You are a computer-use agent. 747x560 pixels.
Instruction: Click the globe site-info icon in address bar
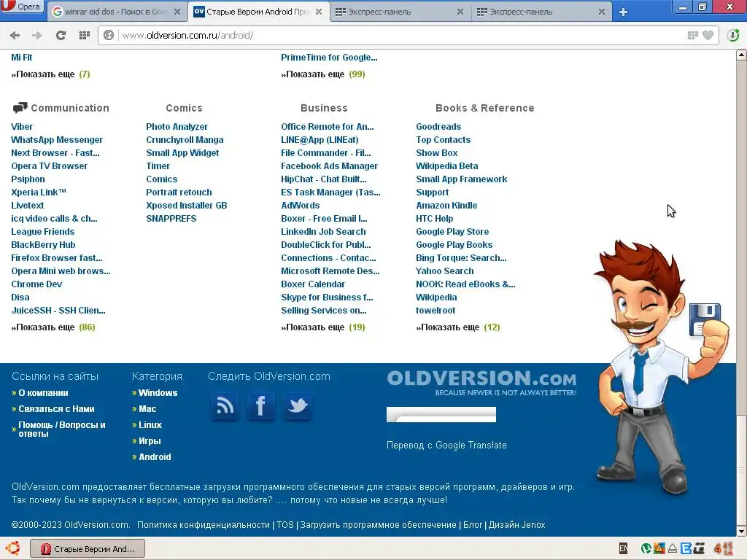click(109, 35)
